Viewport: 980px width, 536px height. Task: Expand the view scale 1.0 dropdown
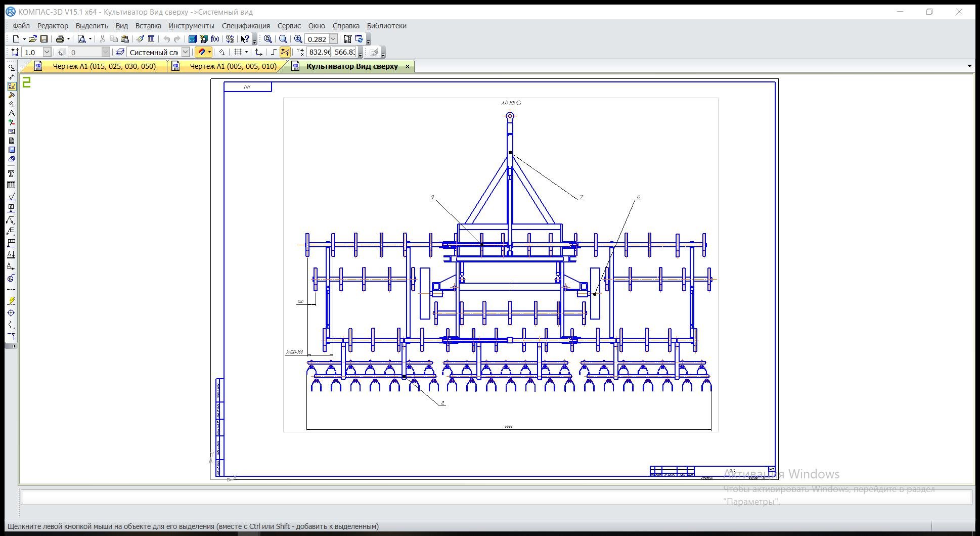point(47,52)
